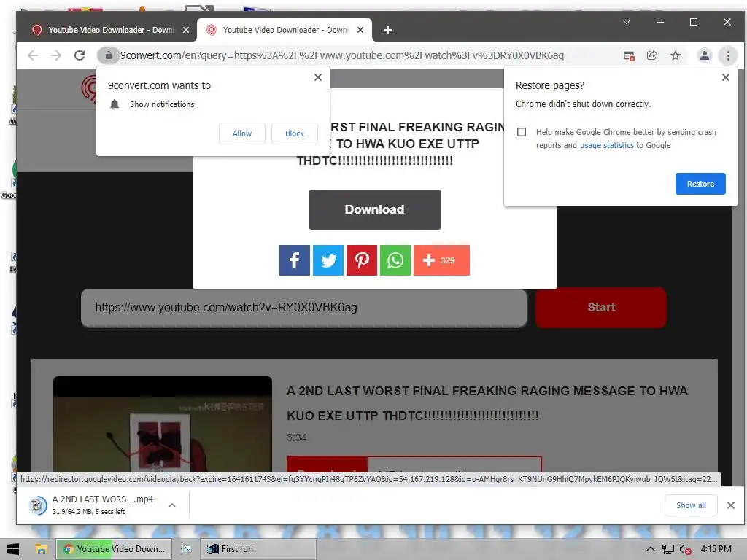The width and height of the screenshot is (747, 560).
Task: Click the blue Restore button
Action: coord(700,184)
